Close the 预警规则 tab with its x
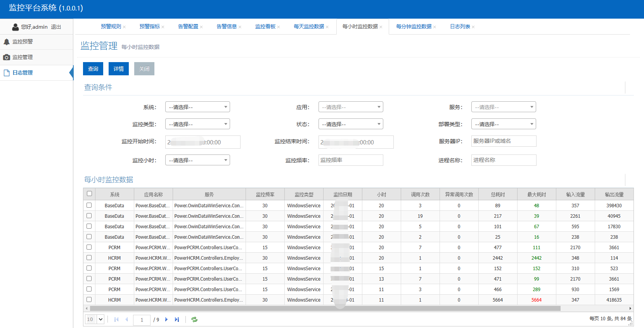Image resolution: width=644 pixels, height=328 pixels. click(124, 27)
